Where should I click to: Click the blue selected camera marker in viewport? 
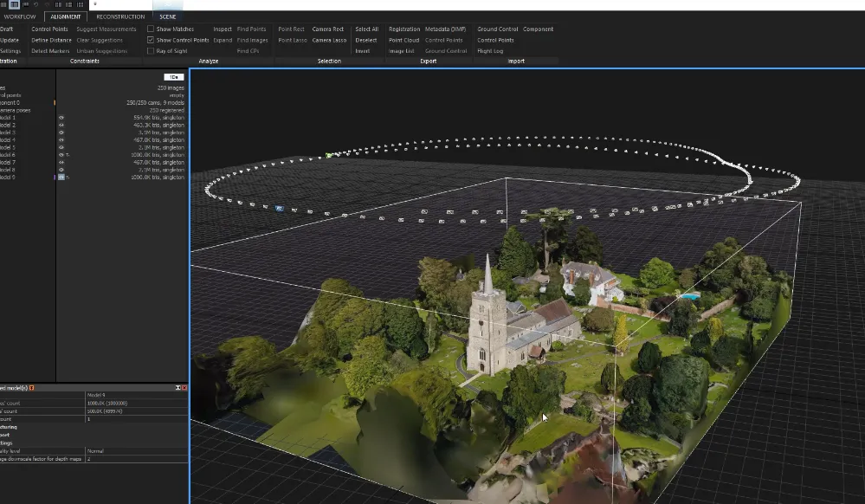click(279, 208)
